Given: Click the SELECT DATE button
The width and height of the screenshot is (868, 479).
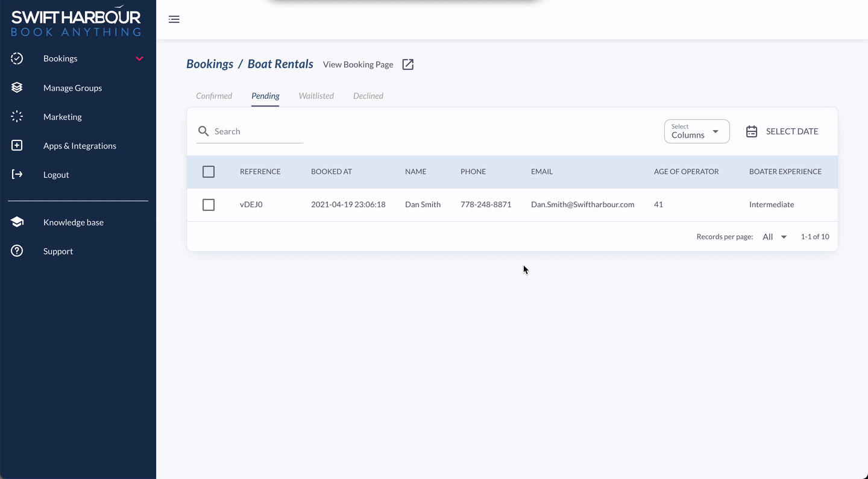Looking at the screenshot, I should (x=782, y=131).
